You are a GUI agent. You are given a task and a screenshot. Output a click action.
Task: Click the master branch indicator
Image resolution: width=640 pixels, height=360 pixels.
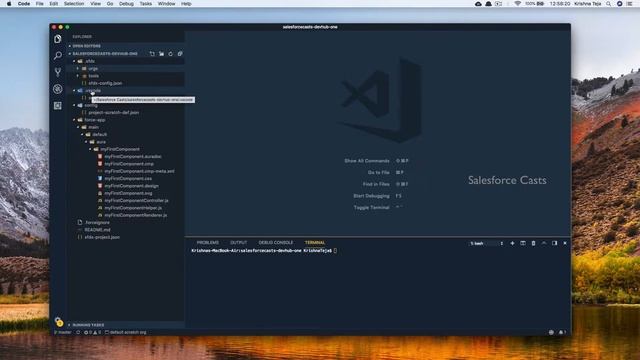tap(63, 332)
